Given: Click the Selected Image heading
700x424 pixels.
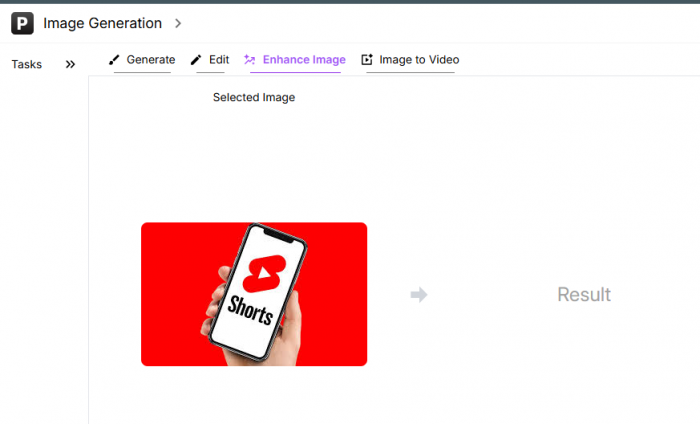Looking at the screenshot, I should (x=254, y=97).
